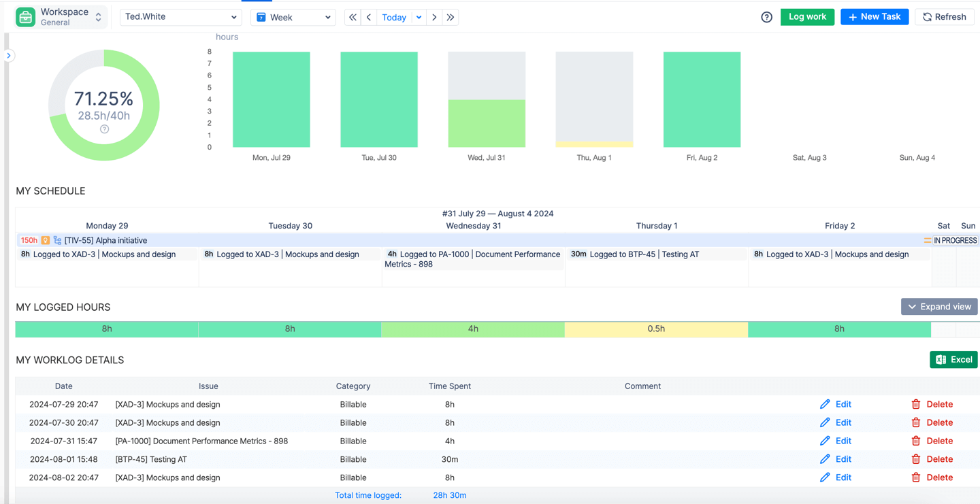Create a task with New Task button
Image resolution: width=980 pixels, height=504 pixels.
(x=875, y=17)
